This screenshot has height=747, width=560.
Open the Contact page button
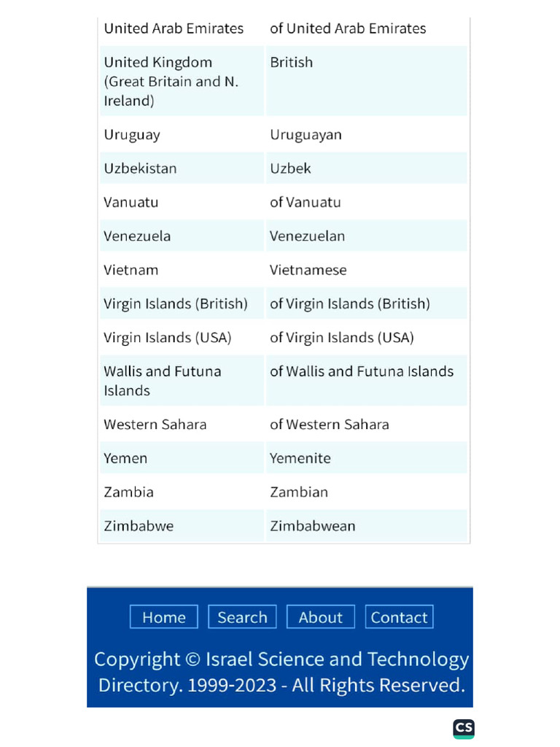pos(399,617)
